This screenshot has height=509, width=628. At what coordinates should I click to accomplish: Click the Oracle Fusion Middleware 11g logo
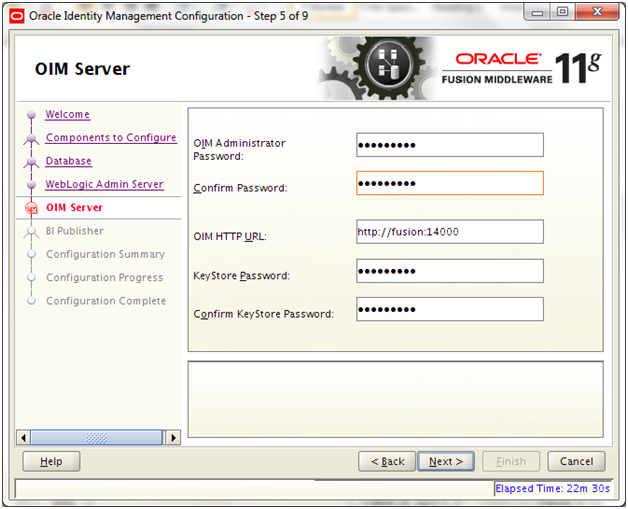coord(521,68)
